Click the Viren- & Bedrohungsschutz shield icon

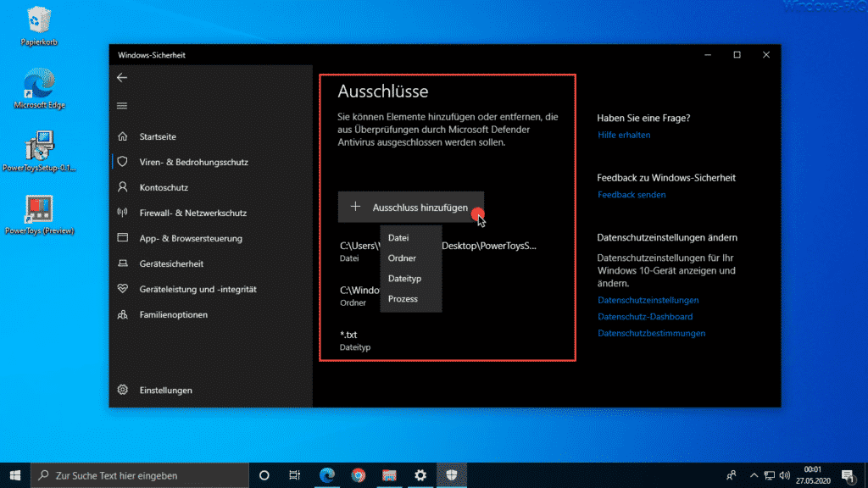[x=122, y=162]
